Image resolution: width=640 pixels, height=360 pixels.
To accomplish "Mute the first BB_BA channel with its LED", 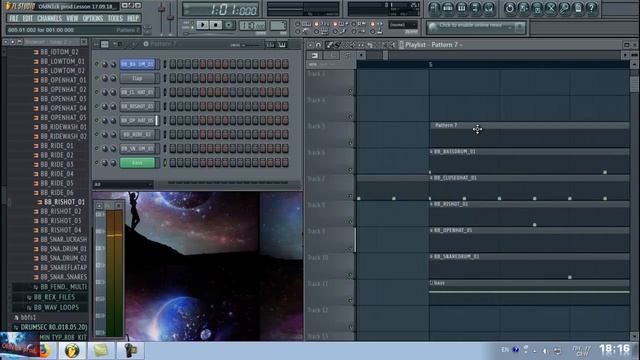I will click(97, 64).
